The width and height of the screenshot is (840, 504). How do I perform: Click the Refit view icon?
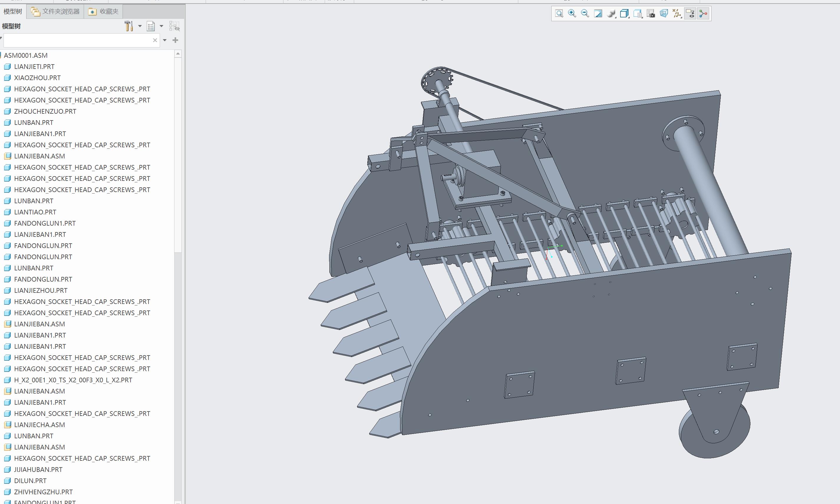[x=559, y=14]
